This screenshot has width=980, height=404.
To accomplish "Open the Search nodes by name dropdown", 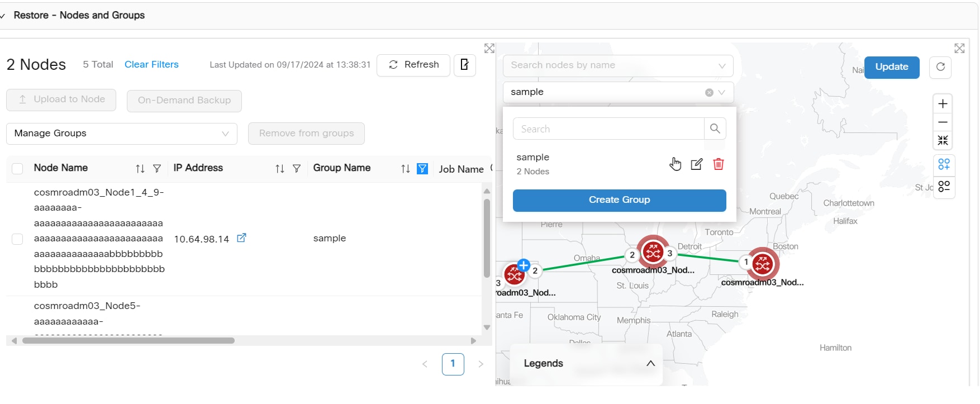I will 618,66.
